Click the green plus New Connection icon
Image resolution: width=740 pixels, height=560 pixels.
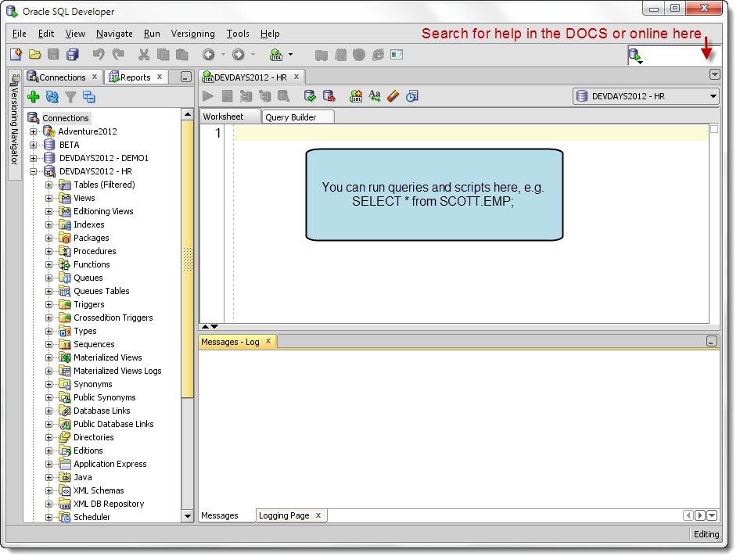(34, 97)
